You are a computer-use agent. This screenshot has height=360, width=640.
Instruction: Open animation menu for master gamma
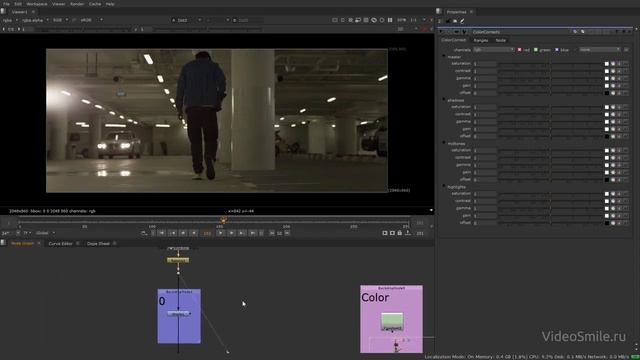click(626, 78)
